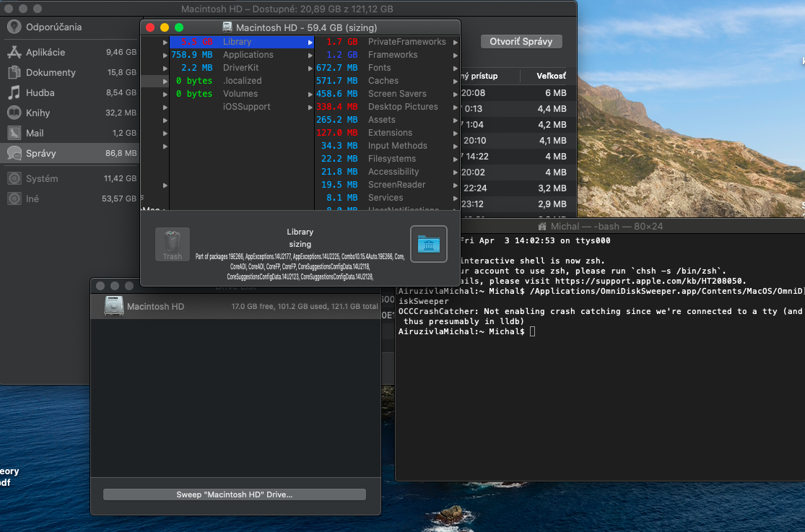This screenshot has width=805, height=532.
Task: Choose the Hudba music note icon
Action: 14,92
